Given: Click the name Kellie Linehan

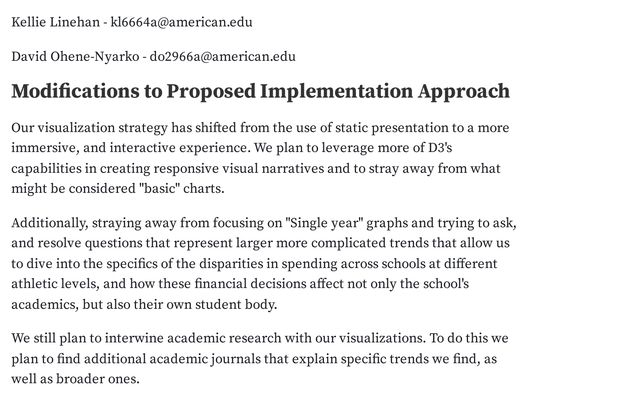Looking at the screenshot, I should 54,21.
